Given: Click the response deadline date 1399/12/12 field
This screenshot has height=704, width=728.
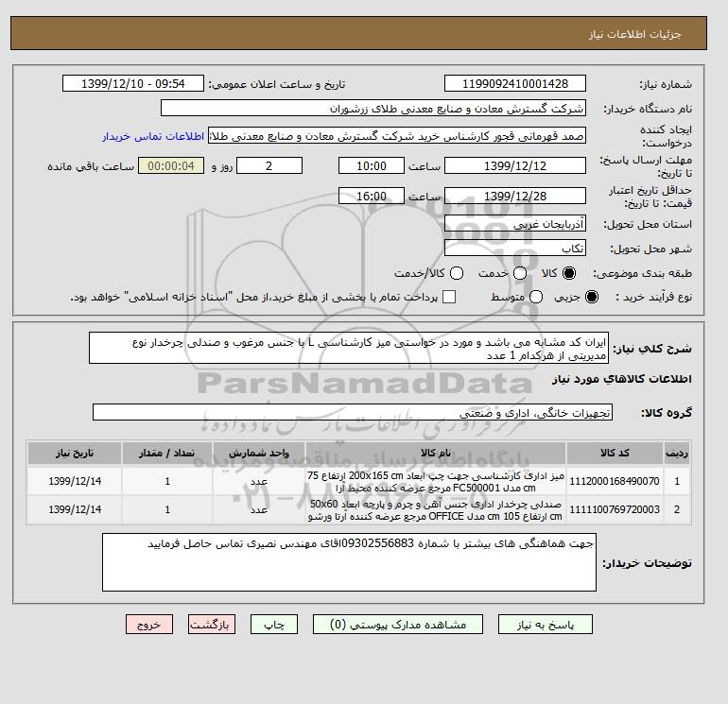Looking at the screenshot, I should pos(515,165).
